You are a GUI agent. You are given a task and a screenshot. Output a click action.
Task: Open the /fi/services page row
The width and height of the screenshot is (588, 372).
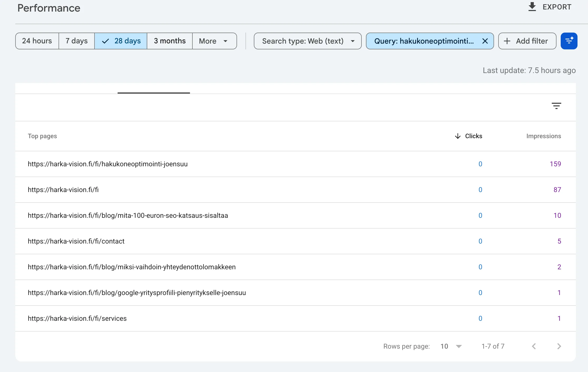[296, 318]
